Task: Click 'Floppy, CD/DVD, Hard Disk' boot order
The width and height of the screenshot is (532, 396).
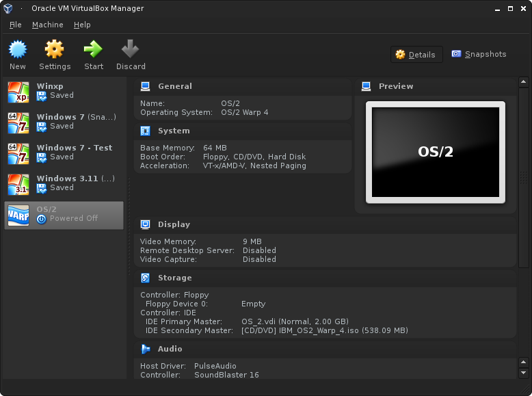Action: pyautogui.click(x=254, y=157)
